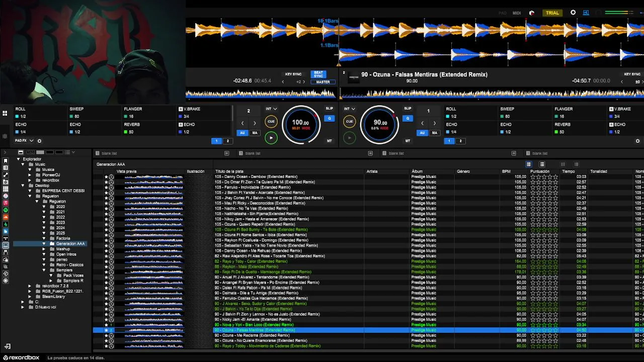
Task: Open the SoundCloud source in sidebar
Action: pyautogui.click(x=6, y=217)
